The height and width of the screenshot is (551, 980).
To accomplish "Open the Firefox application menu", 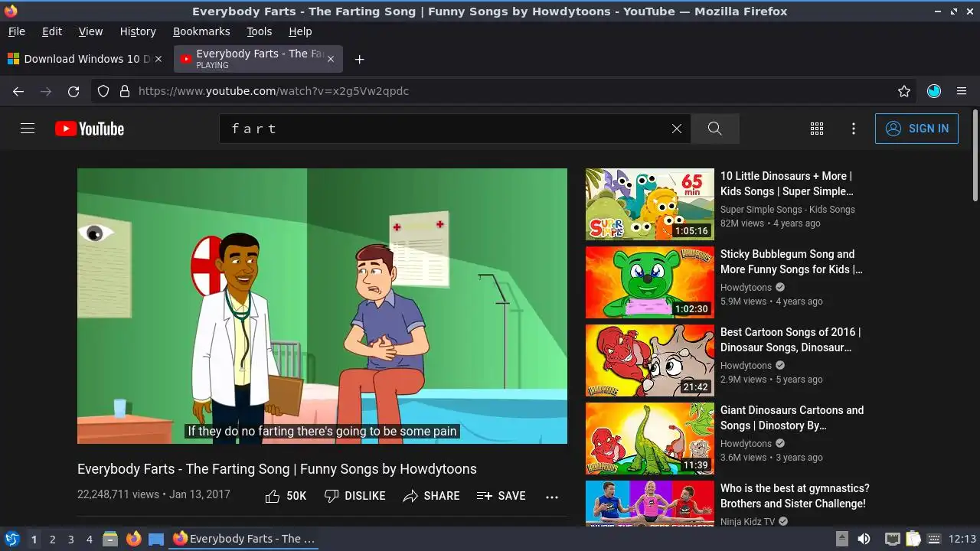I will (962, 91).
